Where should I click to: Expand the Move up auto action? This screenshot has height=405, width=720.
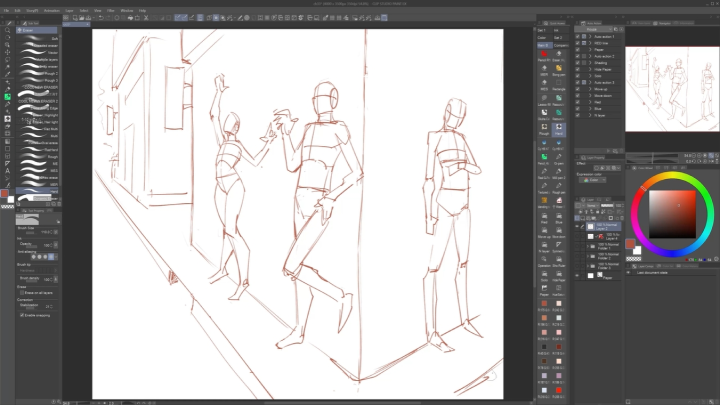coord(590,89)
